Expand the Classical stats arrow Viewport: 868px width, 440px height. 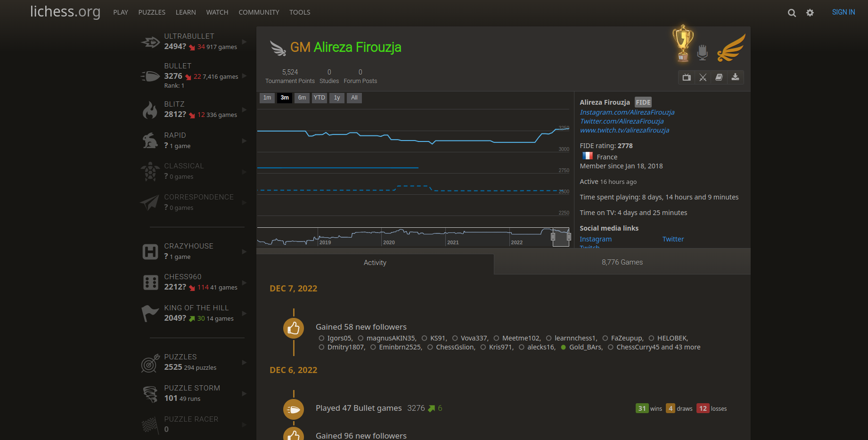(244, 172)
